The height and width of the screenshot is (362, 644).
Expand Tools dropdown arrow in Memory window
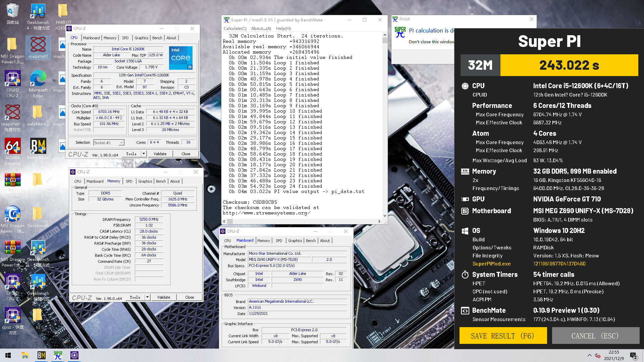[x=147, y=297]
